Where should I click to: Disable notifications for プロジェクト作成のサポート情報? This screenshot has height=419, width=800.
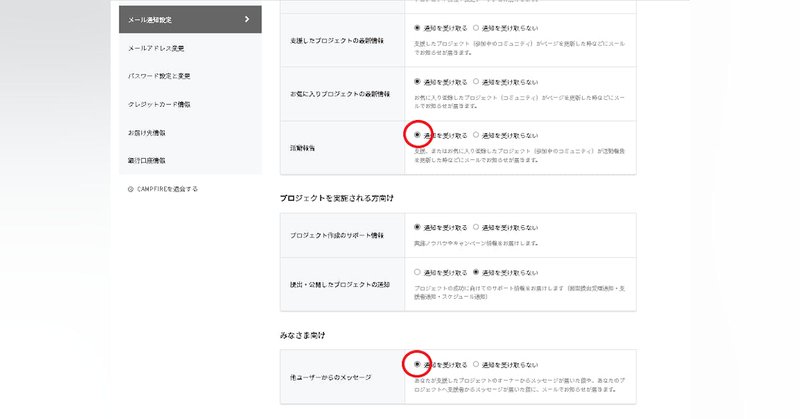point(476,227)
